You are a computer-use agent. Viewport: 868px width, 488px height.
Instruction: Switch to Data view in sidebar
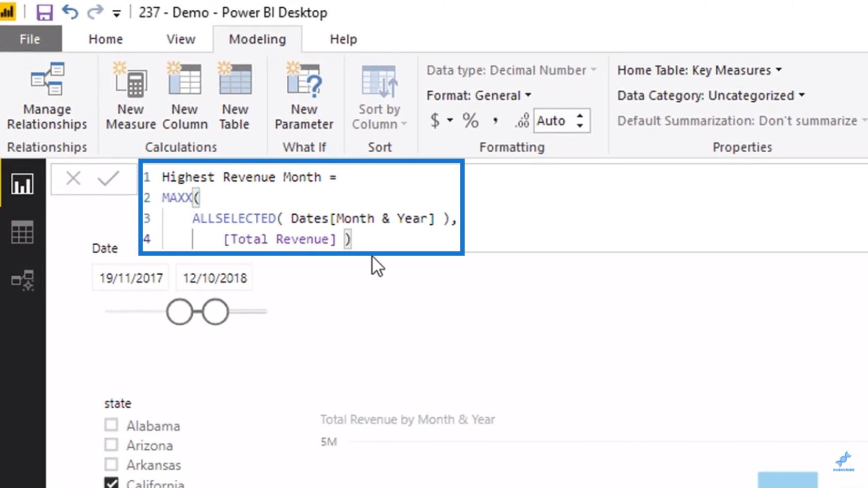pos(23,232)
